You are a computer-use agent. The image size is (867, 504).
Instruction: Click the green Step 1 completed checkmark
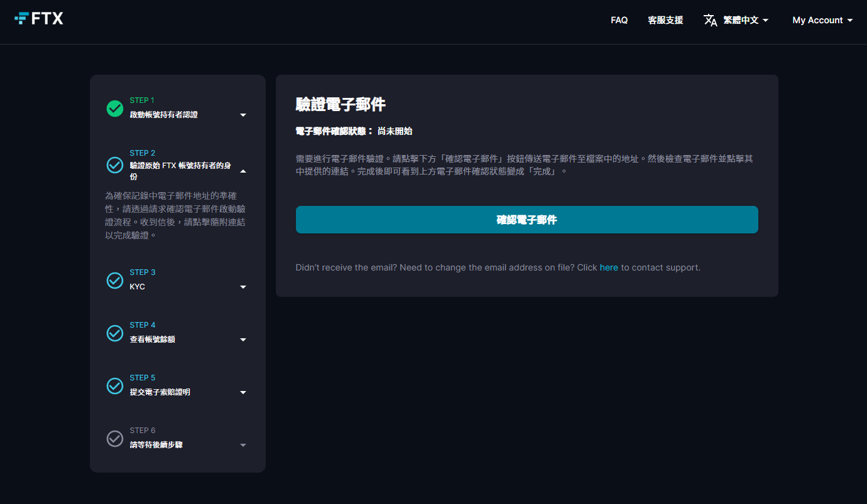115,109
